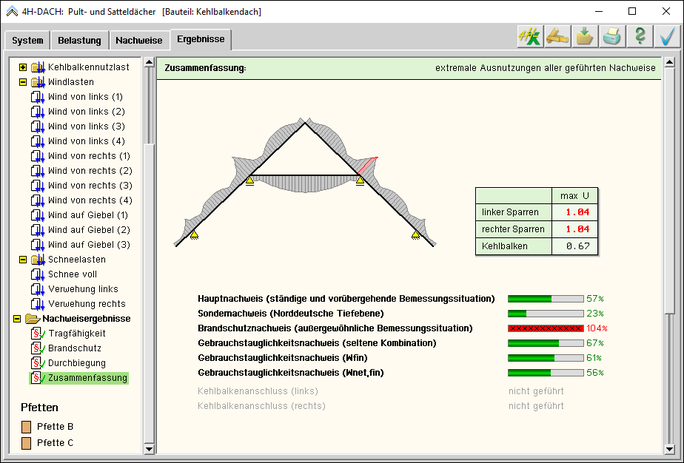Viewport: 684px width, 463px height.
Task: Click the printer icon
Action: [612, 37]
